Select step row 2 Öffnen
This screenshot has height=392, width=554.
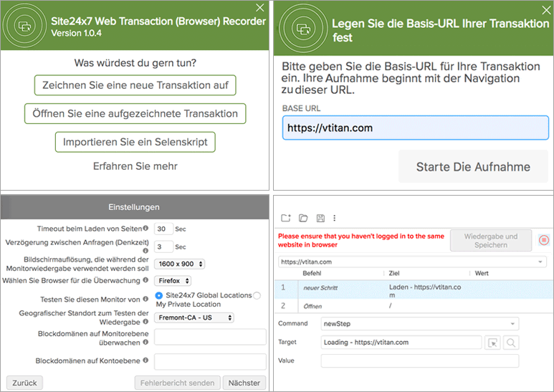(x=414, y=306)
